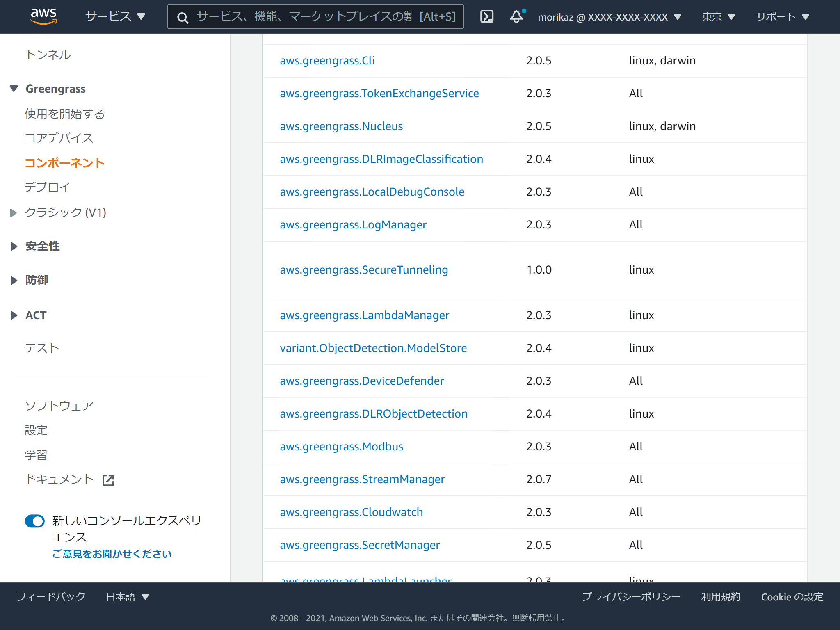
Task: Open the CloudShell terminal icon
Action: point(486,16)
